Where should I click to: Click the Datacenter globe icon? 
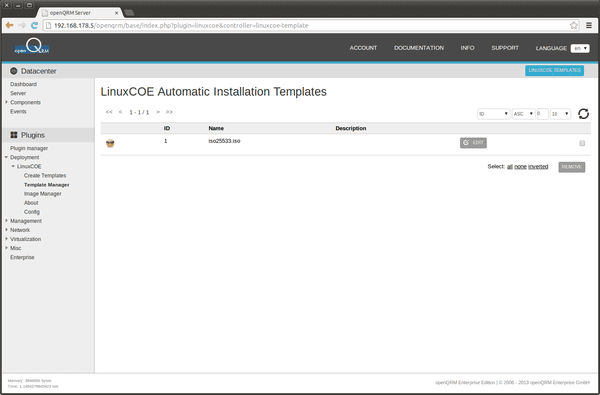point(14,71)
